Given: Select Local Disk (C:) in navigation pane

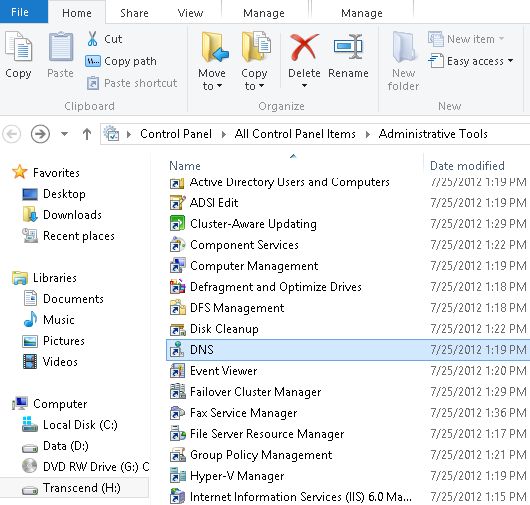Looking at the screenshot, I should point(80,425).
